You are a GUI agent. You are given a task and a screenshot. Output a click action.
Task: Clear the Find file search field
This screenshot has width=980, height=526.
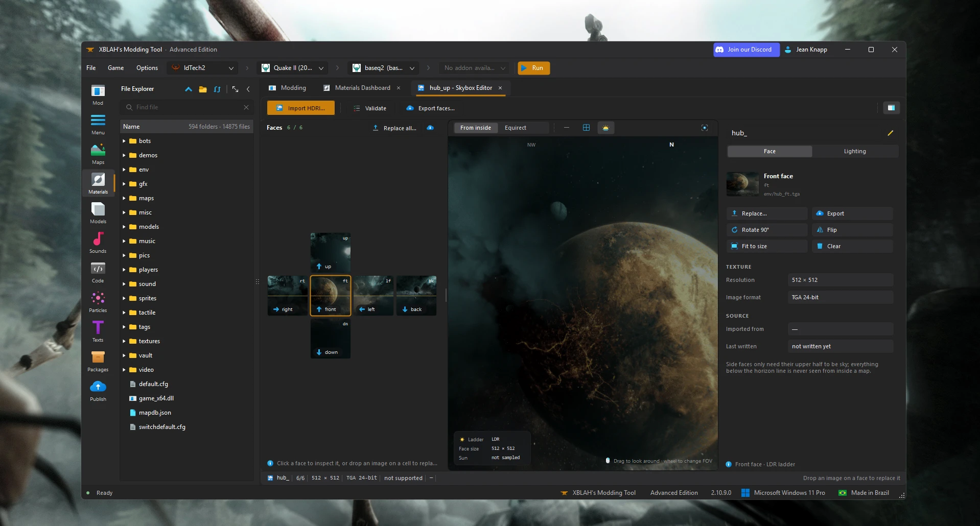(246, 107)
